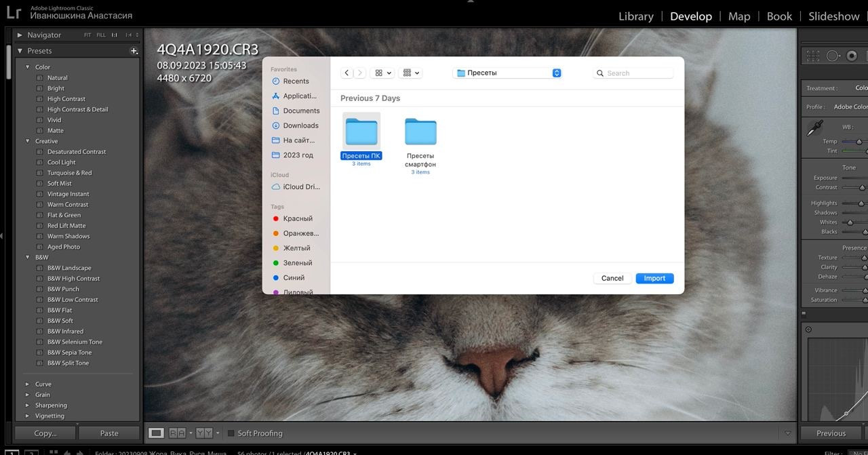Select the Crop Overlay tool
868x455 pixels.
(813, 56)
